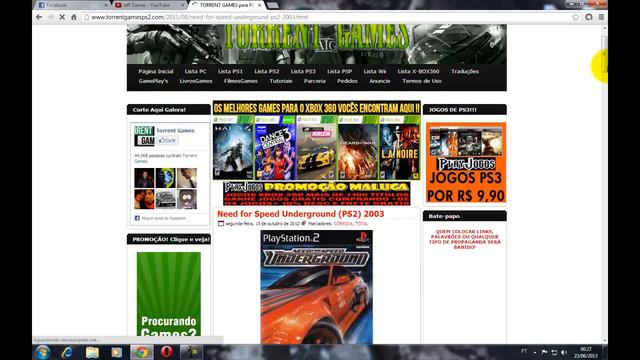Click the Torrent Games header banner
640x360 pixels.
(317, 44)
